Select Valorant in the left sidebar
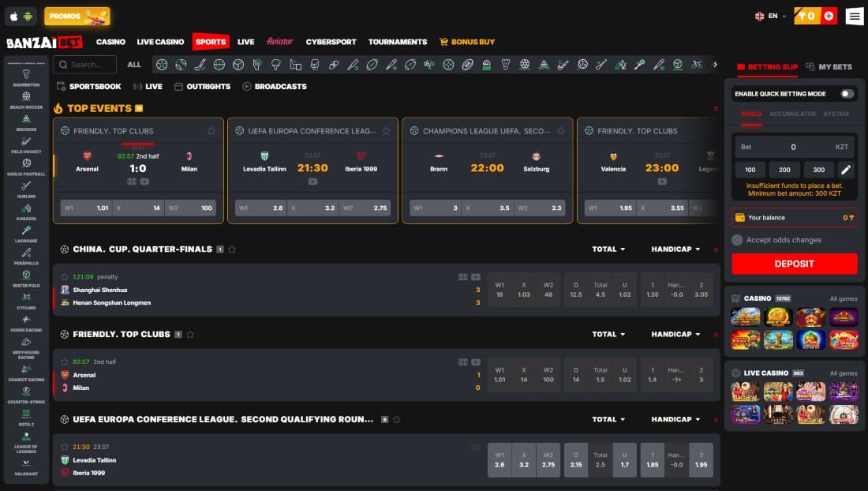This screenshot has width=868, height=491. [26, 467]
